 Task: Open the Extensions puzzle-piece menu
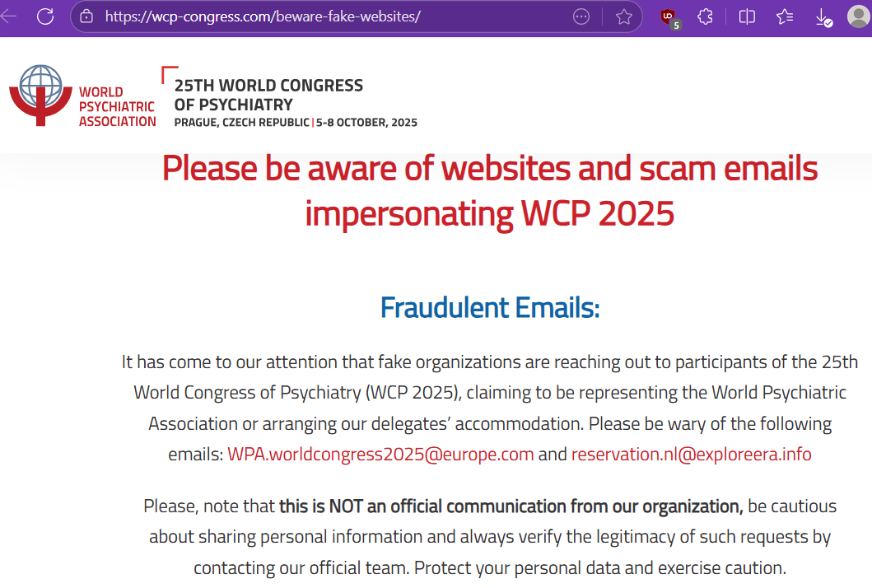pos(705,16)
